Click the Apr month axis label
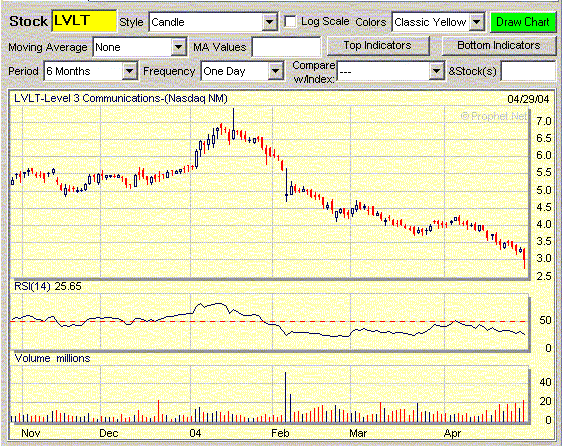 [x=452, y=433]
